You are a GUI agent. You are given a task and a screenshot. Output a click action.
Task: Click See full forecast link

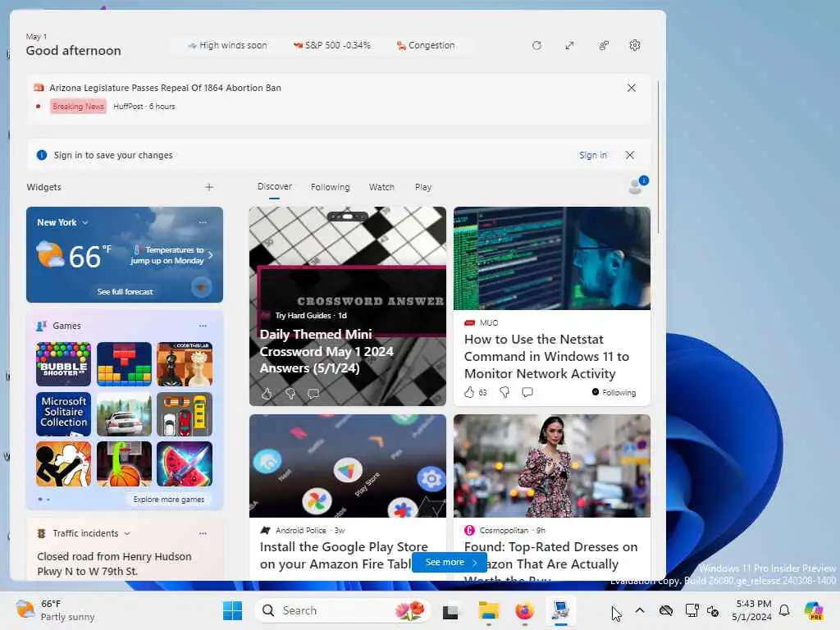pyautogui.click(x=125, y=291)
